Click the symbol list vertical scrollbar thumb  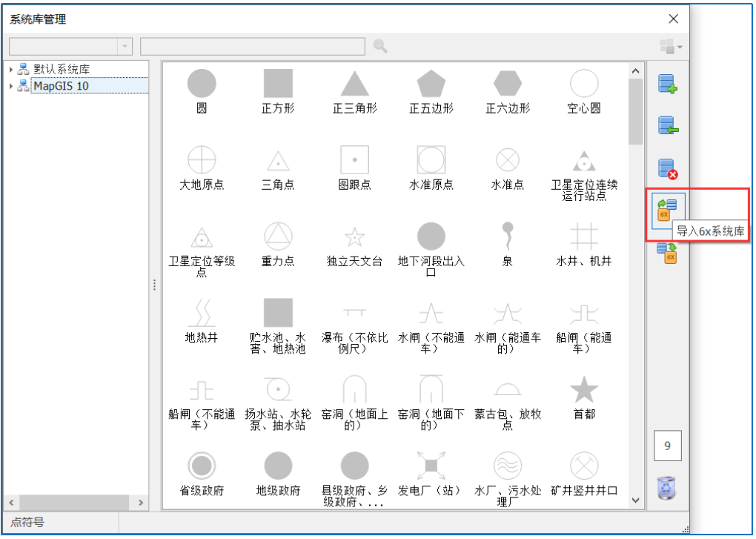click(x=635, y=111)
